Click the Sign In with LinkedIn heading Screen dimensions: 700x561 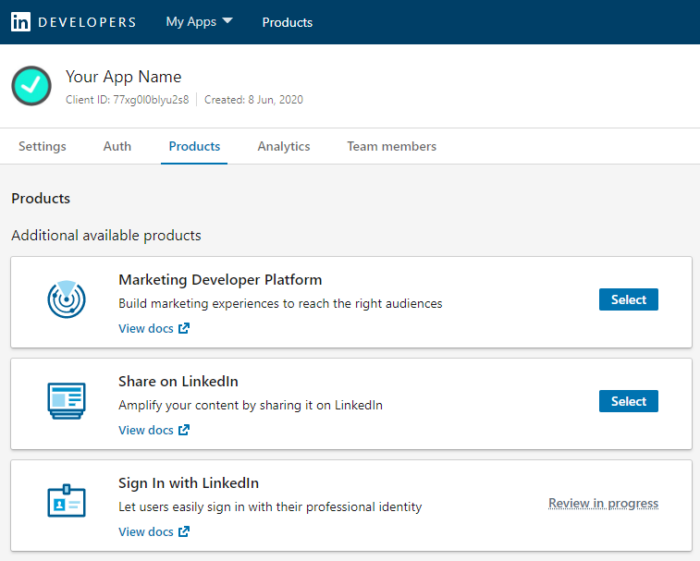[x=188, y=483]
